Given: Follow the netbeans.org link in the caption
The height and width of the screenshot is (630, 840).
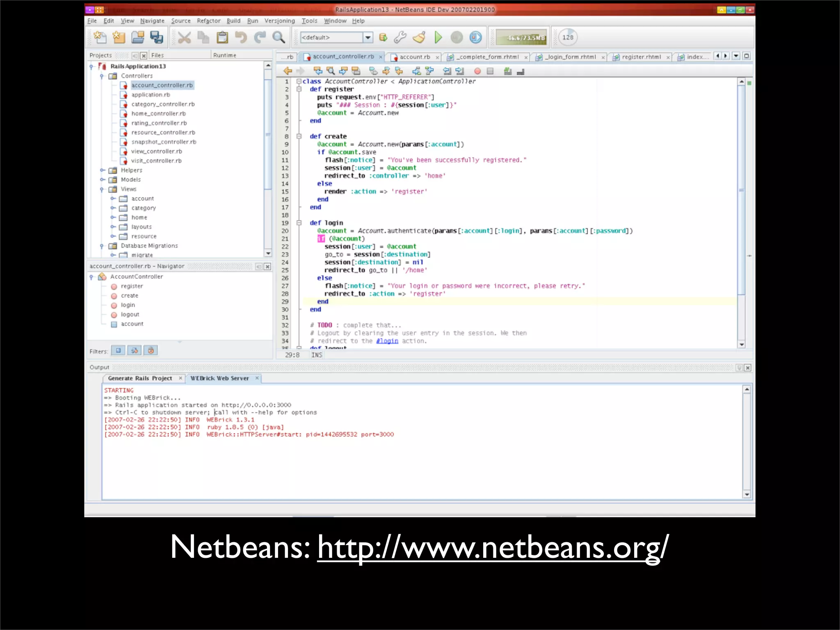Looking at the screenshot, I should (x=493, y=547).
